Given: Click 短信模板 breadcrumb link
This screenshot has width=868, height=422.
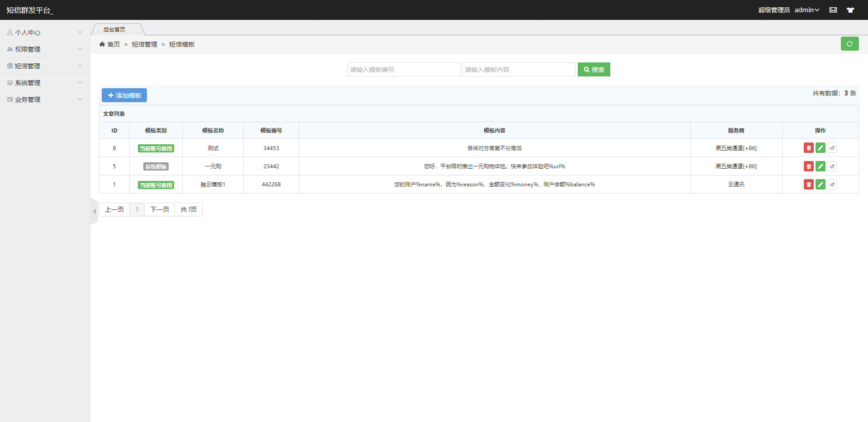Looking at the screenshot, I should 182,44.
